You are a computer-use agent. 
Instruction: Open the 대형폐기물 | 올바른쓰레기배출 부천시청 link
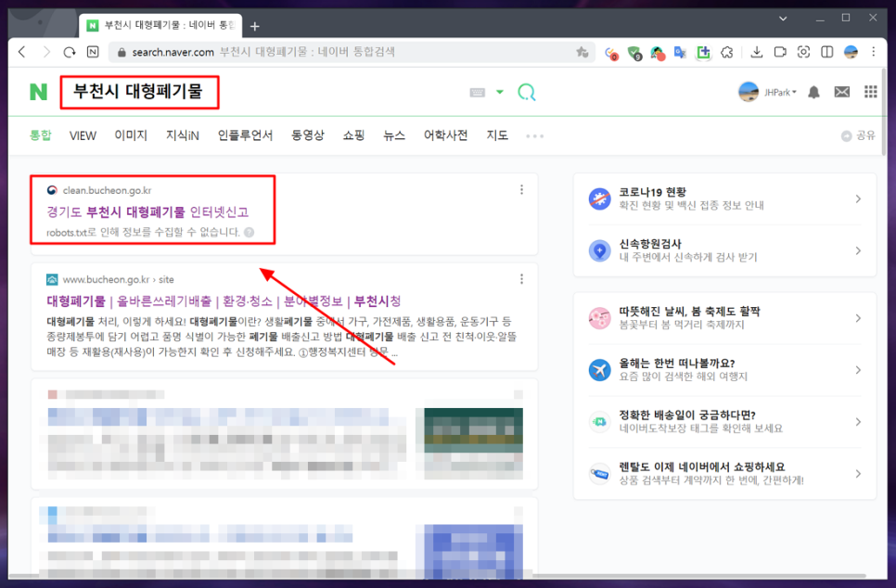click(x=224, y=301)
